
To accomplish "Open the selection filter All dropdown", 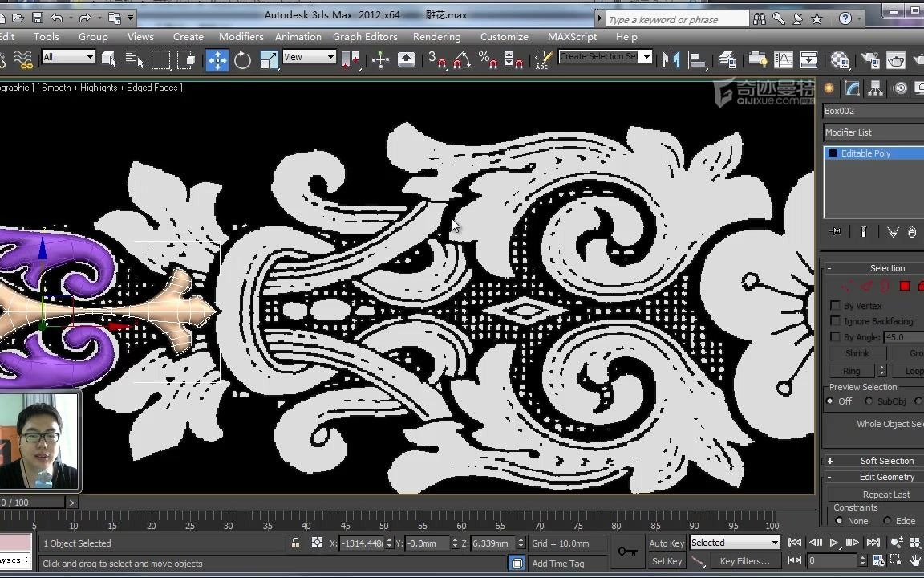I will click(68, 57).
